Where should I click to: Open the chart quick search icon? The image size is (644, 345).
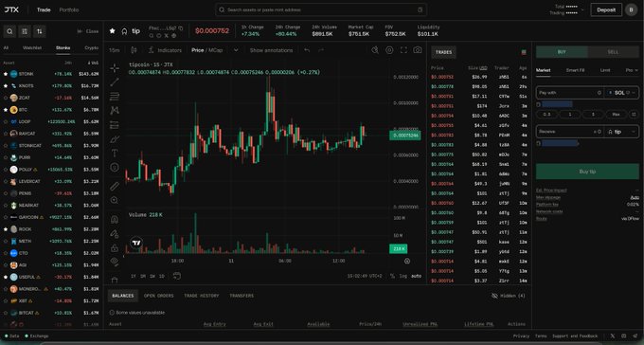point(375,49)
